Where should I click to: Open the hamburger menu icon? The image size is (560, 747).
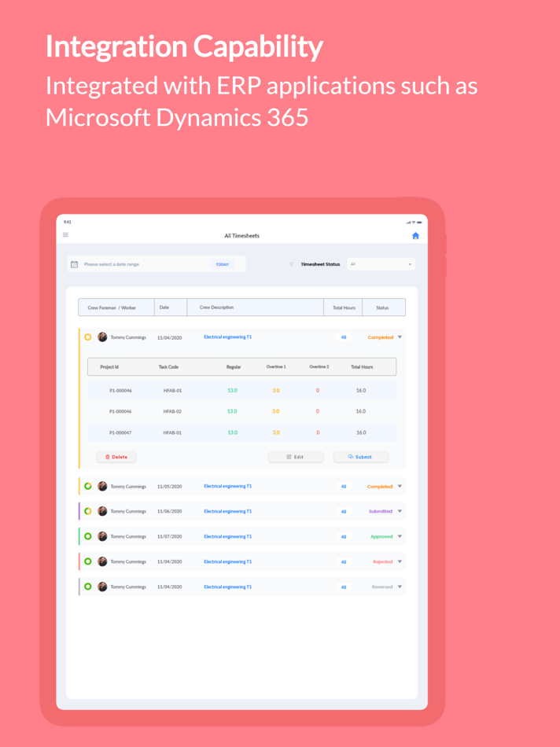tap(65, 235)
